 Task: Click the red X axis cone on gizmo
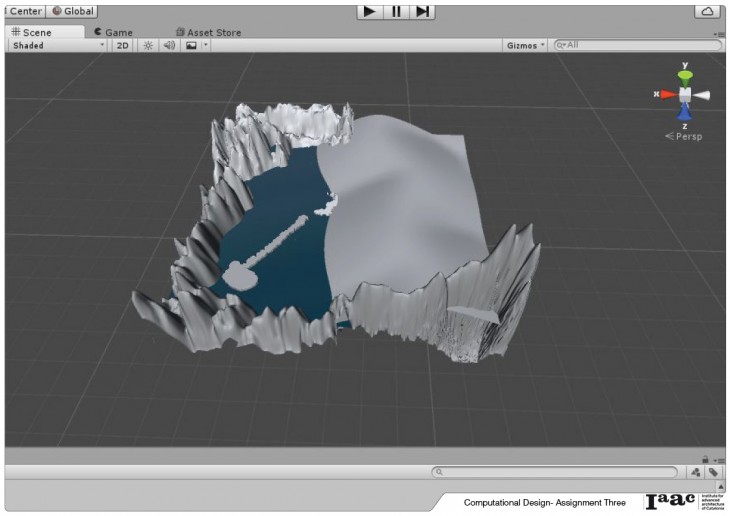pos(666,94)
